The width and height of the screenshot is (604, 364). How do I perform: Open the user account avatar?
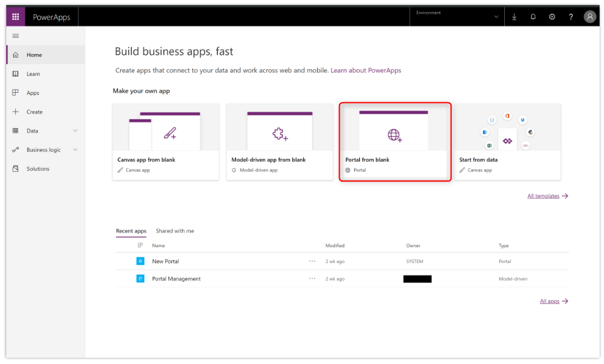pyautogui.click(x=590, y=16)
